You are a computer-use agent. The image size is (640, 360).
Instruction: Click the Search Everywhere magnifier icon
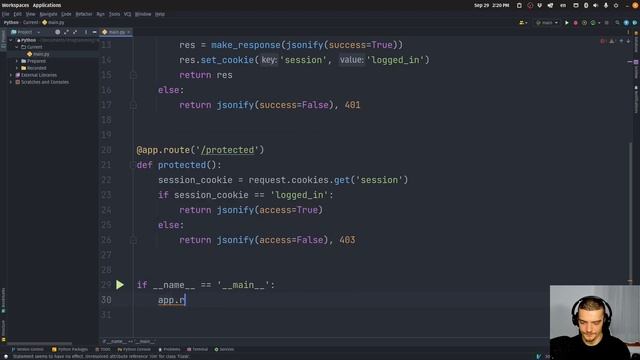tap(617, 23)
